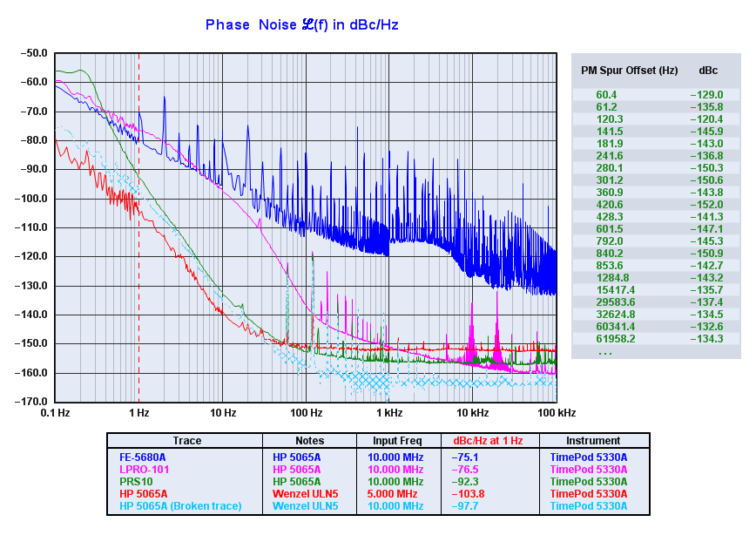Screen dimensions: 756x542
Task: Select the "FE-5680A" trace name
Action: 142,457
